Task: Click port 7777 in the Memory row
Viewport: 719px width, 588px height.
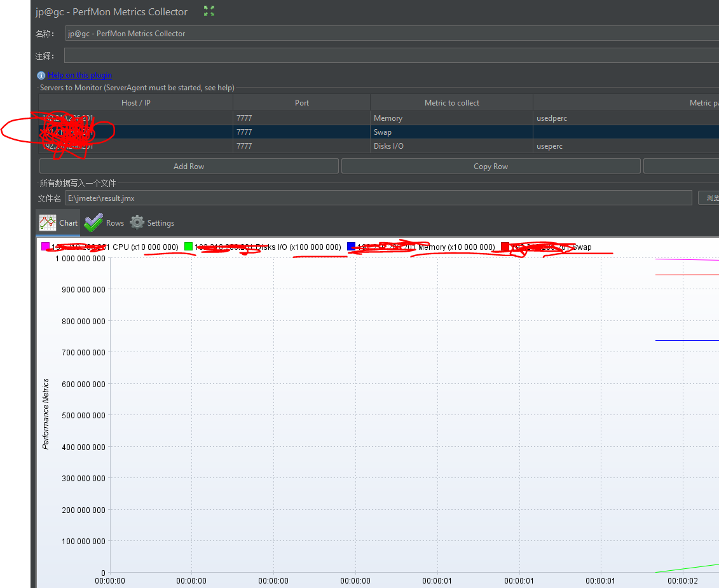Action: (x=302, y=118)
